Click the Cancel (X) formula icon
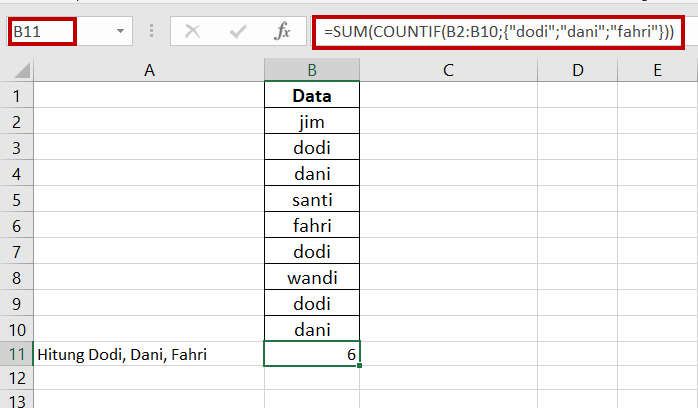 click(192, 31)
